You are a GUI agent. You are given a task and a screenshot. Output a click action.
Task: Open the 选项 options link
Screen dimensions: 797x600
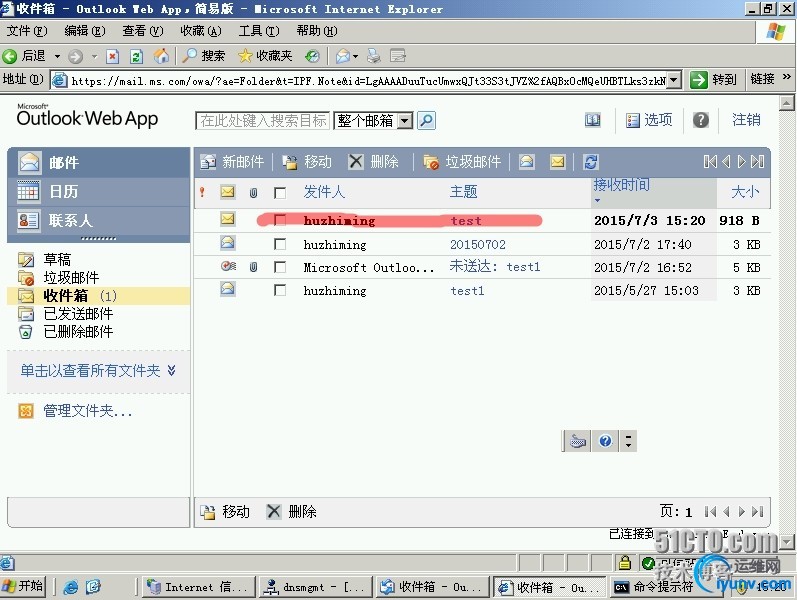pyautogui.click(x=649, y=120)
